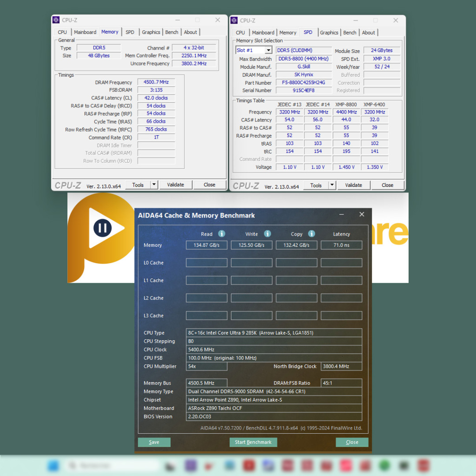Viewport: 476px width, 476px height.
Task: Click the CPU-Z title icon in Memory window
Action: [56, 20]
